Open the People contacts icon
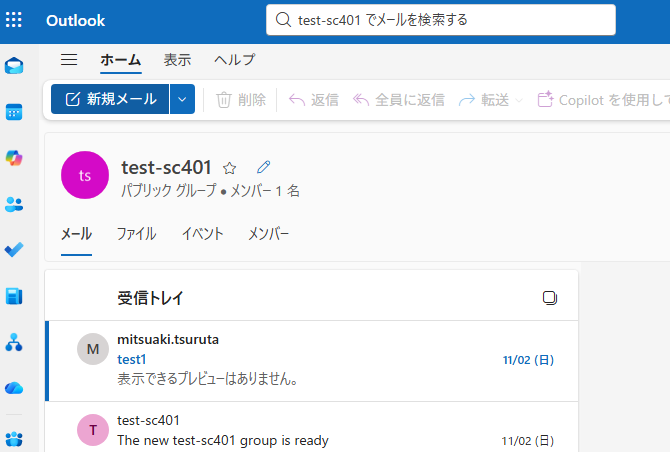Image resolution: width=670 pixels, height=452 pixels. tap(14, 204)
